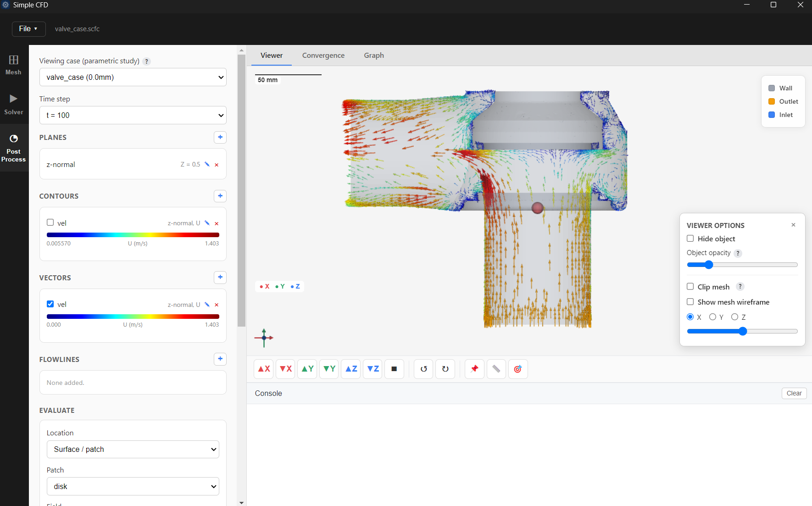
Task: Enable Show mesh wireframe
Action: point(690,302)
